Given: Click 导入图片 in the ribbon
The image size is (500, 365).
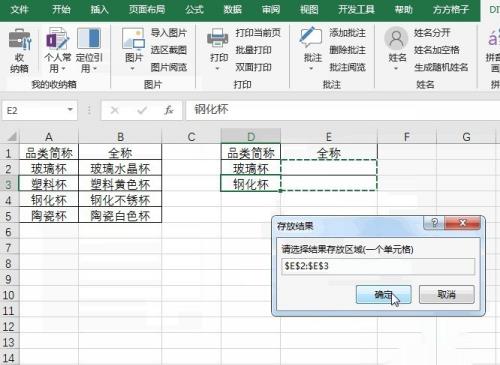Looking at the screenshot, I should [169, 33].
